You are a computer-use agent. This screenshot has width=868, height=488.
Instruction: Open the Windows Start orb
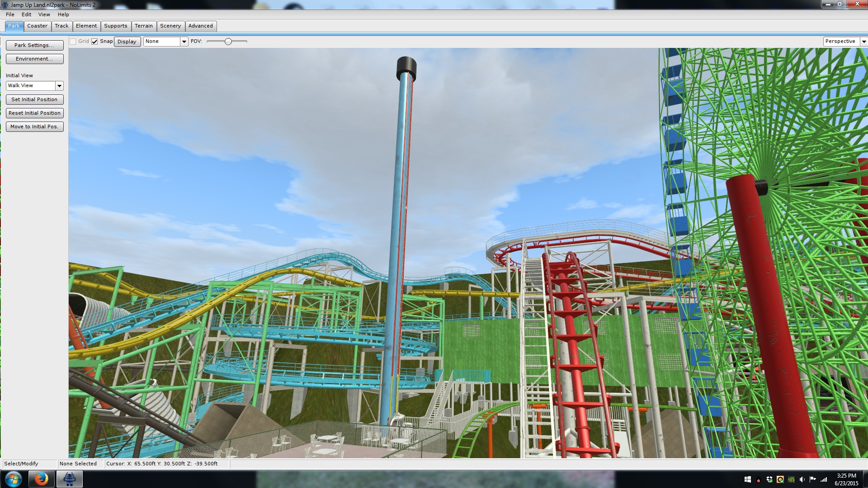13,479
